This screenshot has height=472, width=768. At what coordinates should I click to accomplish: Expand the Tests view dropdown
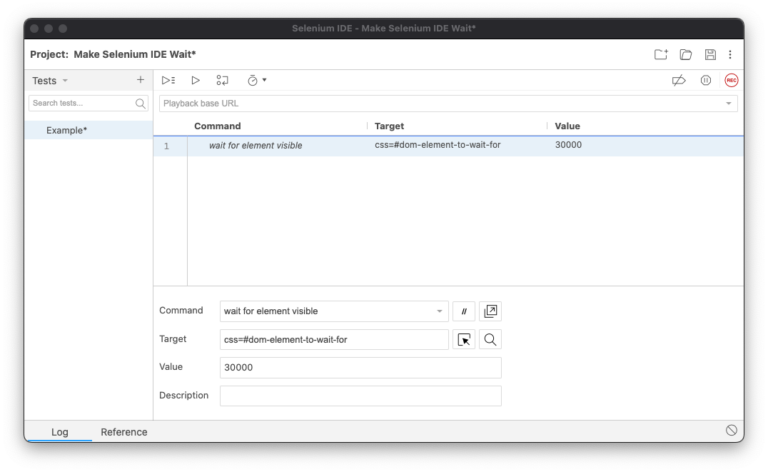65,81
